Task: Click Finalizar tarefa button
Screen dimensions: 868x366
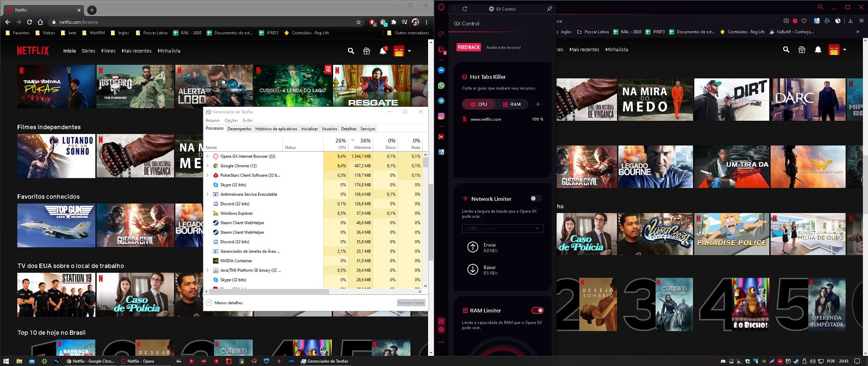Action: click(411, 303)
